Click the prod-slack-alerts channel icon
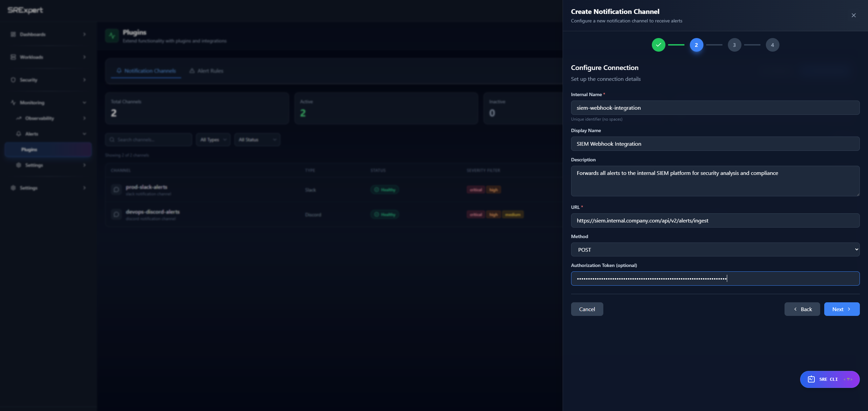Viewport: 868px width, 411px height. pyautogui.click(x=116, y=190)
